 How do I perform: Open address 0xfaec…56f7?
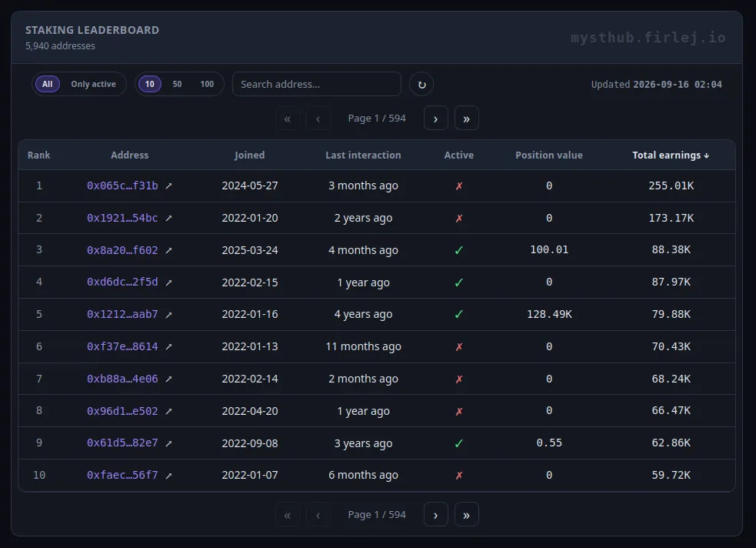tap(122, 475)
